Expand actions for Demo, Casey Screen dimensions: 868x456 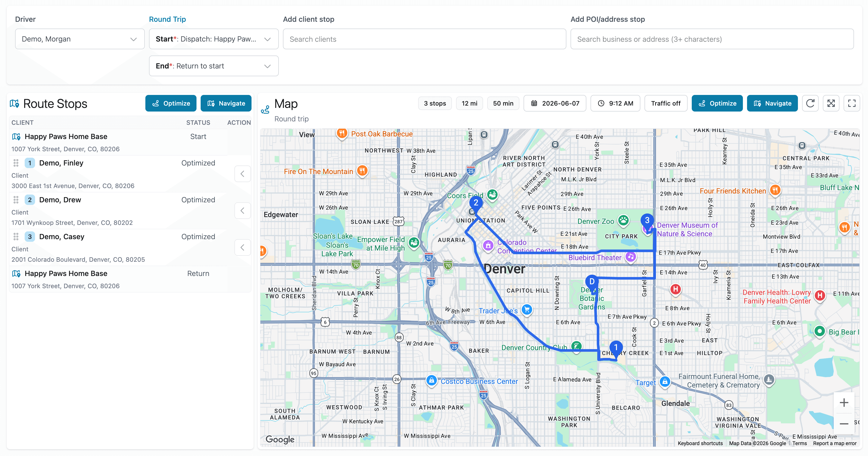tap(243, 247)
